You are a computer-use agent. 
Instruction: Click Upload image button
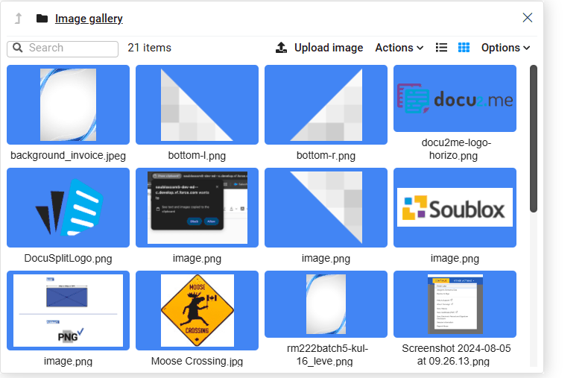tap(320, 48)
